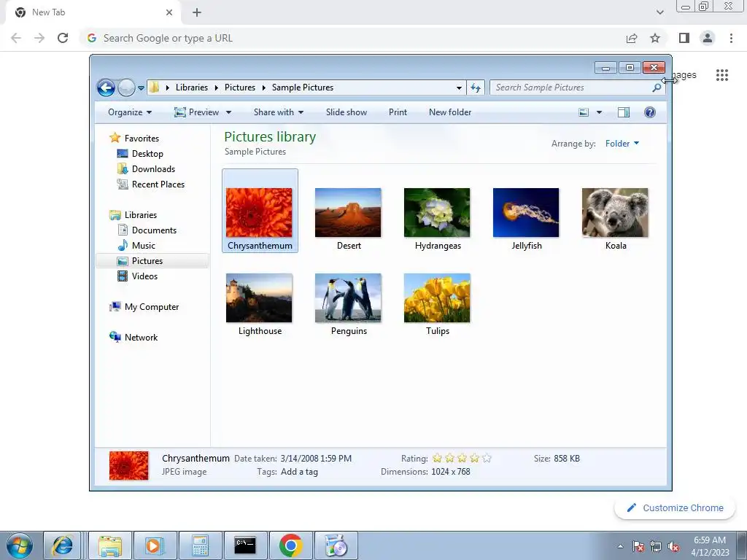Click Libraries in the address breadcrumb
The image size is (747, 560).
pos(192,87)
